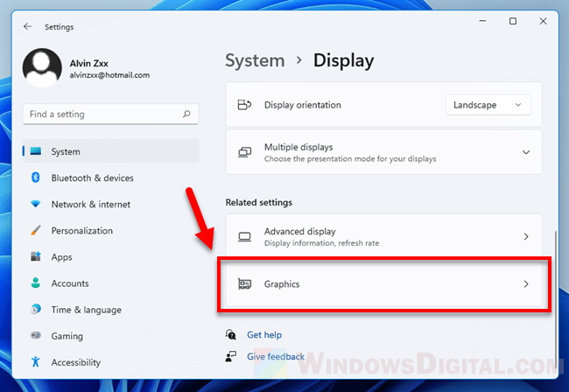Click the Get help headset icon

(x=231, y=334)
